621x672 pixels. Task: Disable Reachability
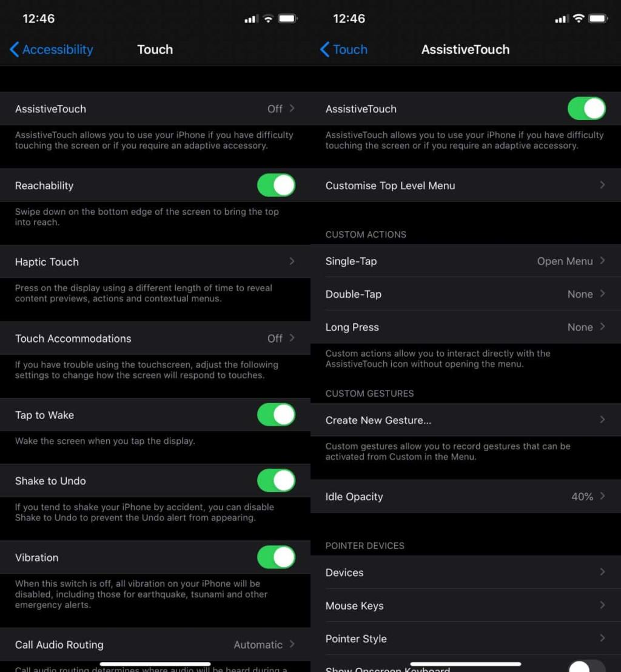(x=277, y=185)
